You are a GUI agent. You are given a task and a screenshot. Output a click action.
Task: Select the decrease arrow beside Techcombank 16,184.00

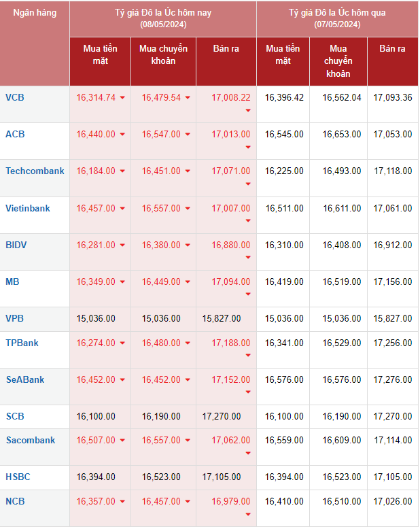click(x=122, y=171)
